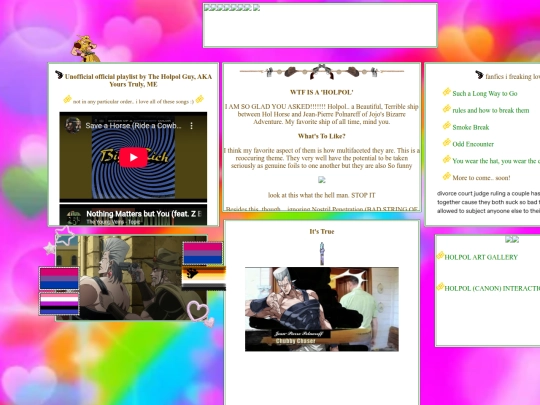540x405 pixels.
Task: Visit the HOLPOL ART GALLERY link
Action: coord(481,257)
